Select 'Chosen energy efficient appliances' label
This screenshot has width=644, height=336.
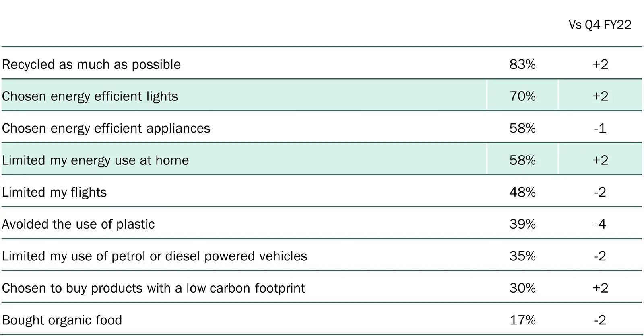click(x=106, y=129)
